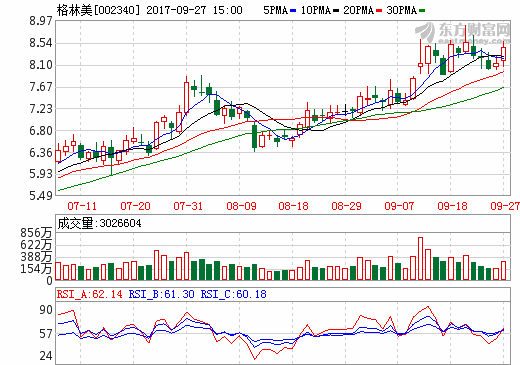This screenshot has width=520, height=365.
Task: Click the RSI_C:60.18 indicator value
Action: click(233, 294)
